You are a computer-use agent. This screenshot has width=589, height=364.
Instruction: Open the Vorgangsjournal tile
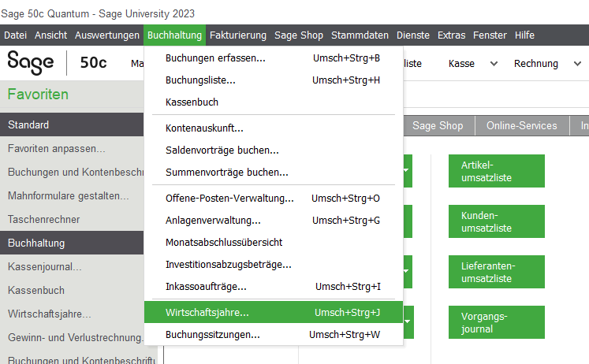pos(497,322)
